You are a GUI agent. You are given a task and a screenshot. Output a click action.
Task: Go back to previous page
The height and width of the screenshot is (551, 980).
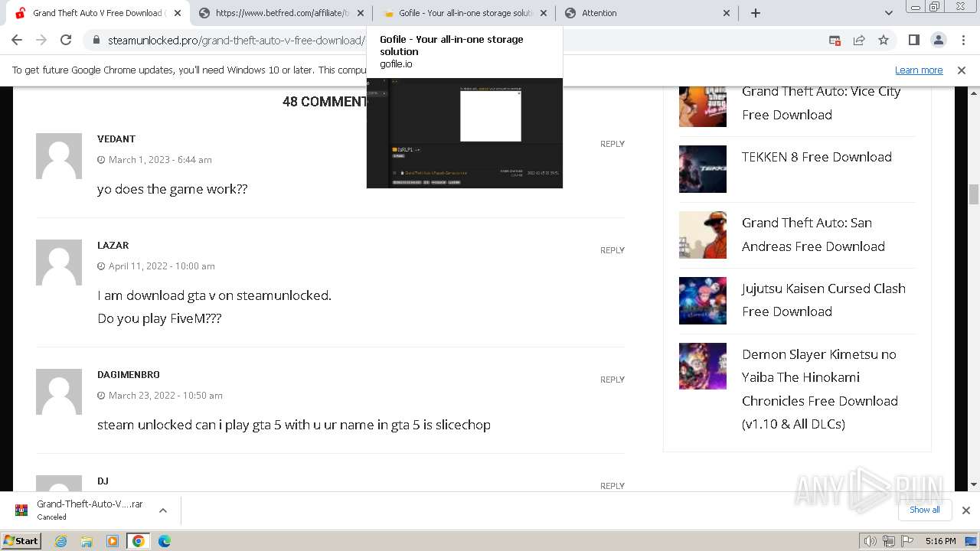point(17,40)
